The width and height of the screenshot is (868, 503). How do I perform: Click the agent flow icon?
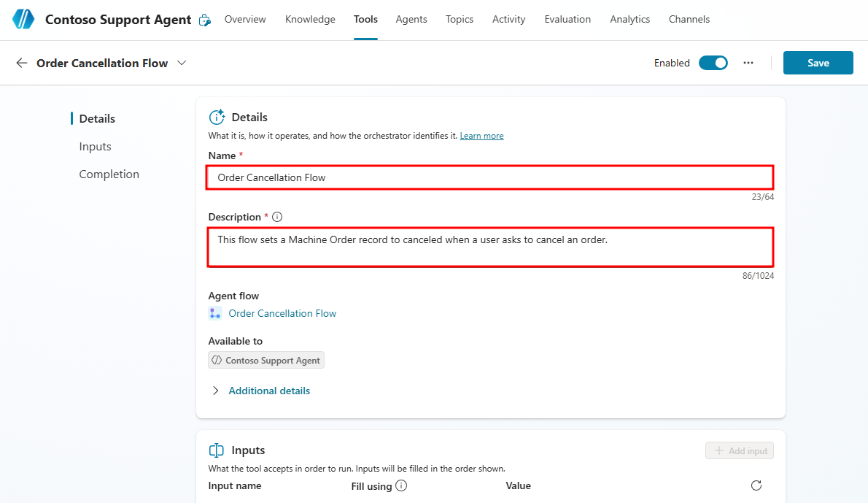(x=214, y=313)
